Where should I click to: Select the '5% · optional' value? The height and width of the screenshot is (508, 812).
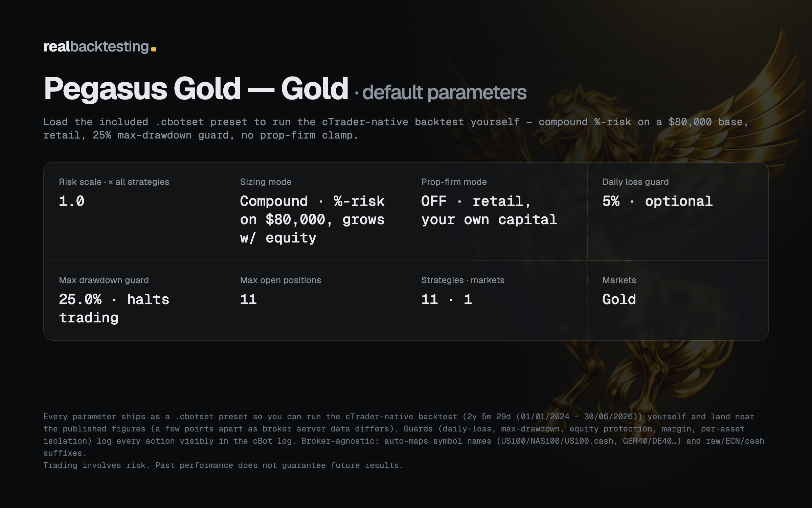[x=657, y=201]
